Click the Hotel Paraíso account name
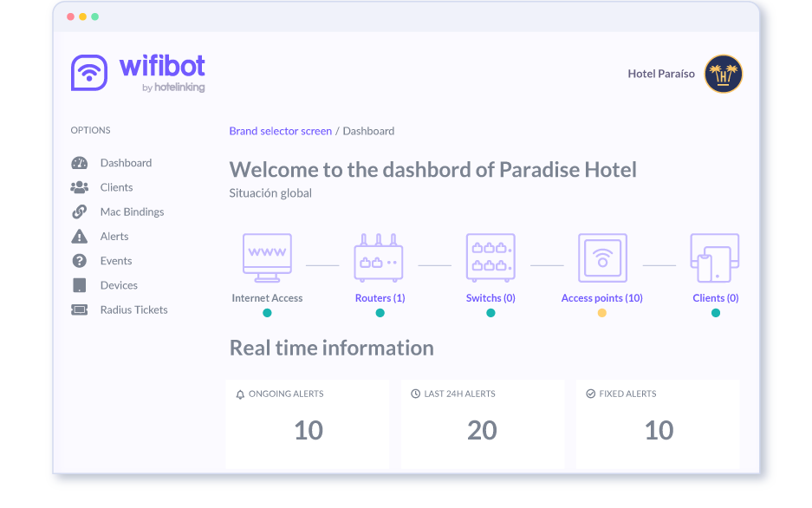 [661, 74]
